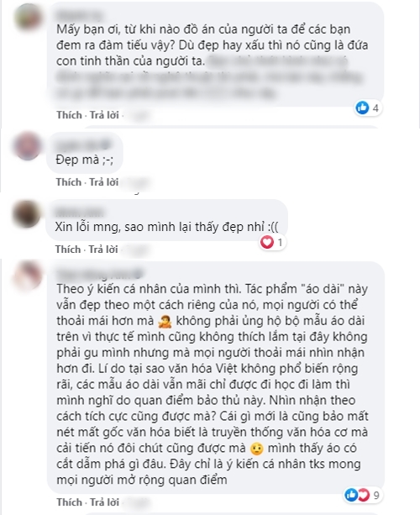420x515 pixels.
Task: Click the heart reaction icon on the long comment
Action: coord(363,495)
